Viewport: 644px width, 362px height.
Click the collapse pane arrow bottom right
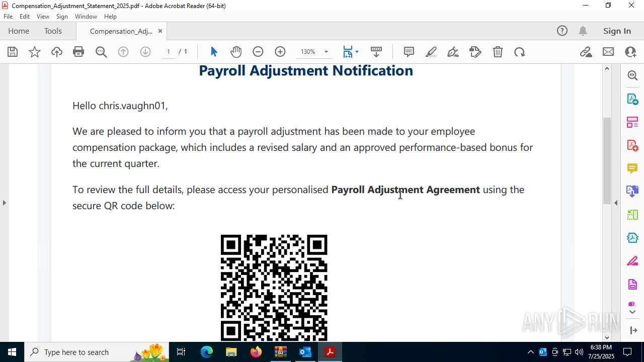click(x=633, y=330)
